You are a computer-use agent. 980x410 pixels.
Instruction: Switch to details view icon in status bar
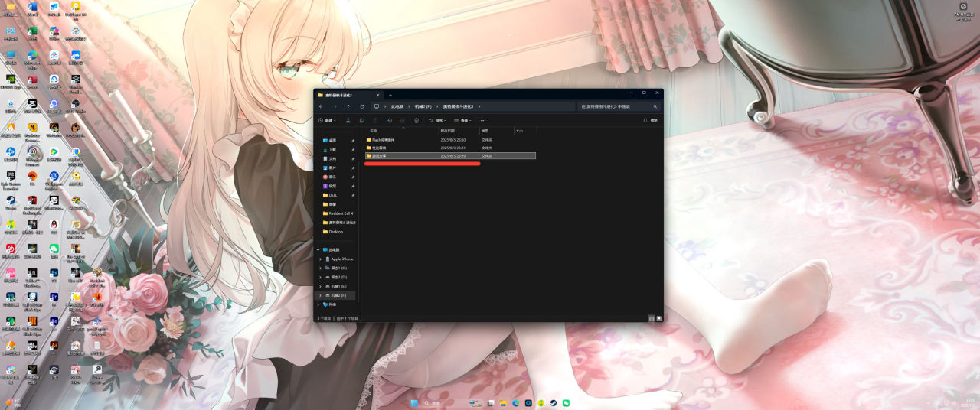[x=652, y=318]
